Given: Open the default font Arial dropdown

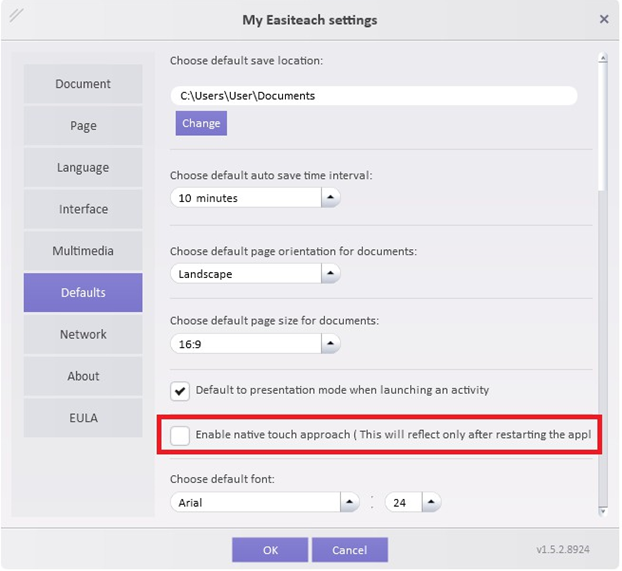Looking at the screenshot, I should pos(349,502).
